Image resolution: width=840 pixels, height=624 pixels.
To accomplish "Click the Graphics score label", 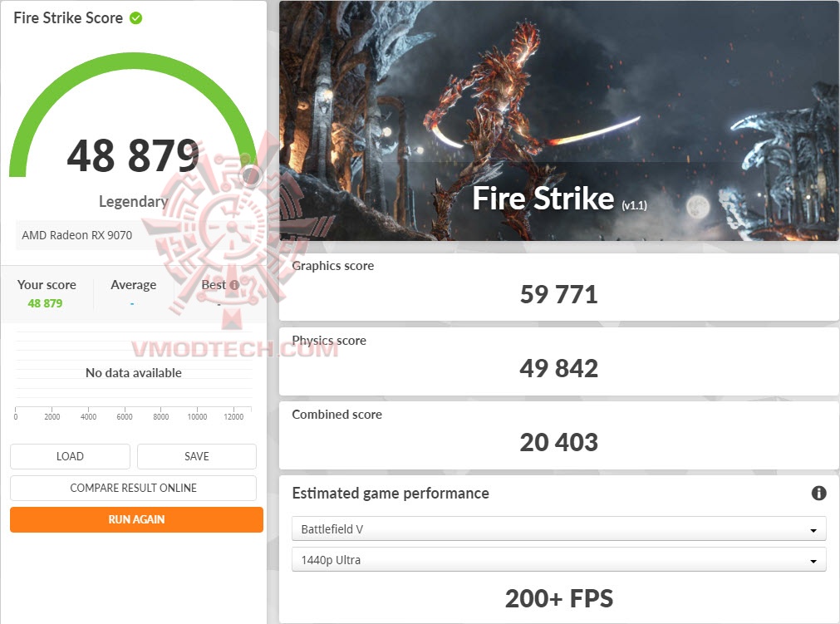I will pyautogui.click(x=332, y=266).
